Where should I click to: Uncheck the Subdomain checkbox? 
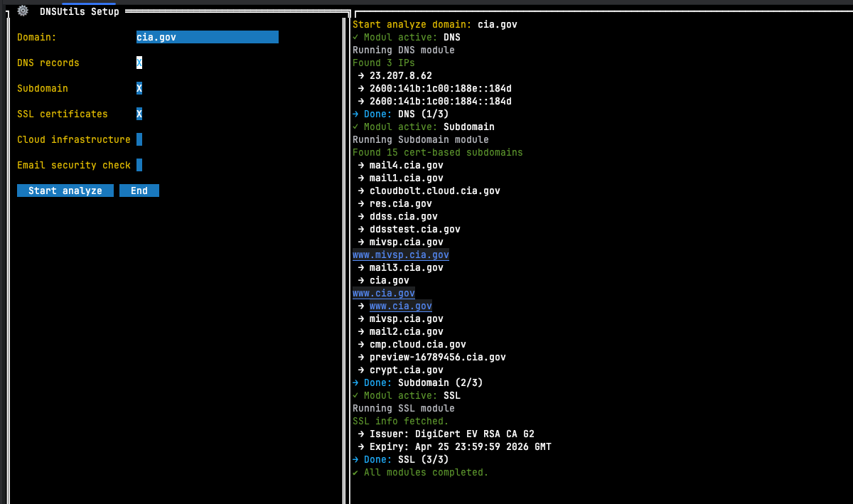[139, 88]
